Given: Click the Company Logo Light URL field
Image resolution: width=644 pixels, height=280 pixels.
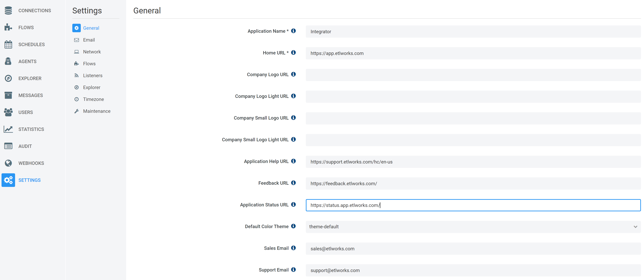Looking at the screenshot, I should (x=473, y=97).
